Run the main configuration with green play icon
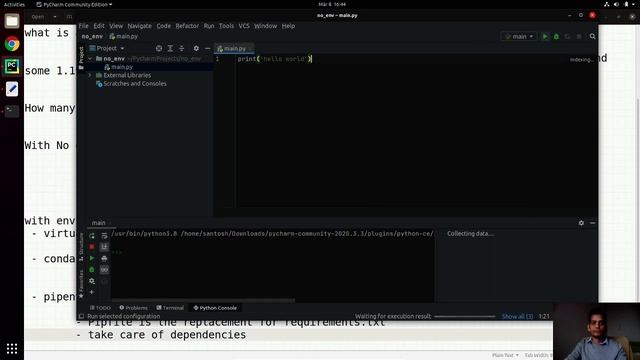Viewport: 640px width, 360px height. coord(545,36)
